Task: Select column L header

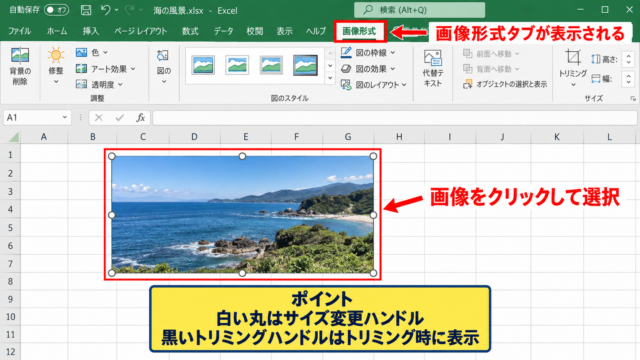Action: point(609,137)
